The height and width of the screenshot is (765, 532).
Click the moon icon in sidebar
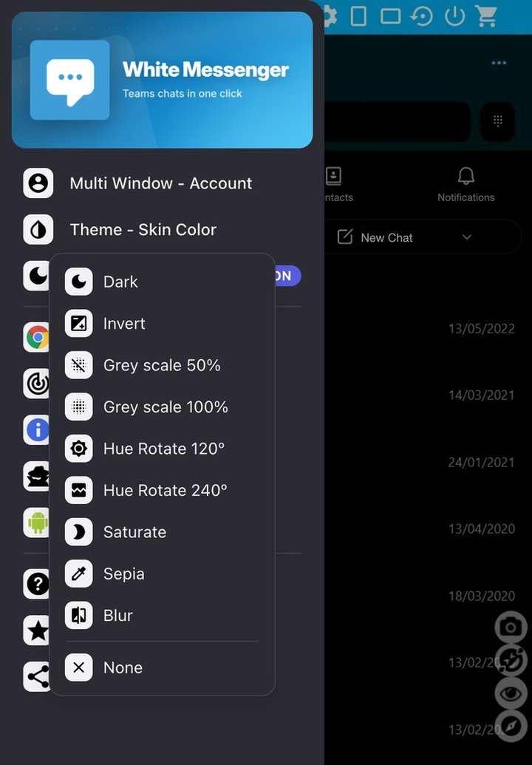[x=36, y=276]
